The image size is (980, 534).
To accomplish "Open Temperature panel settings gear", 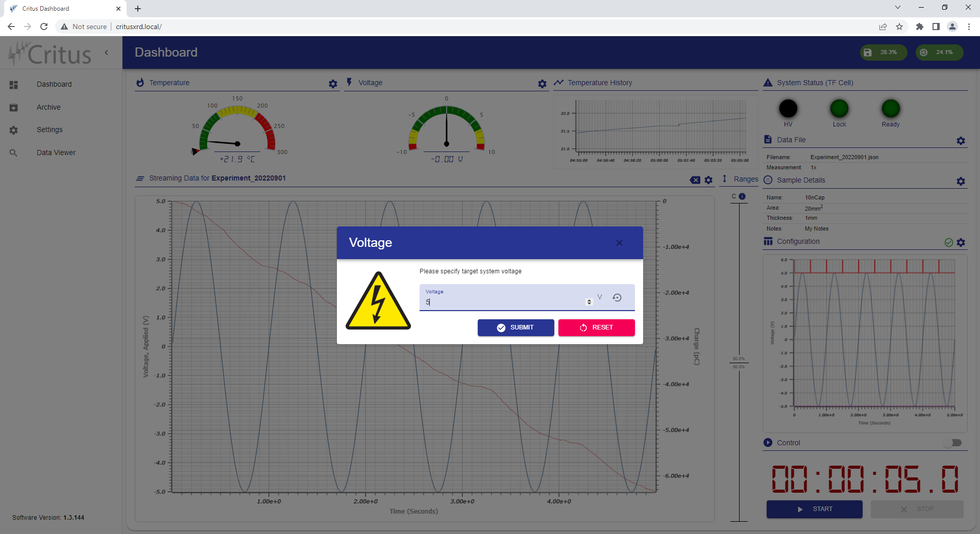I will pos(333,84).
